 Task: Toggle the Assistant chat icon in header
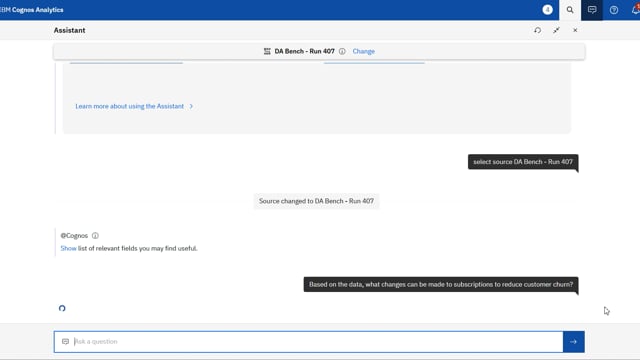pyautogui.click(x=592, y=10)
